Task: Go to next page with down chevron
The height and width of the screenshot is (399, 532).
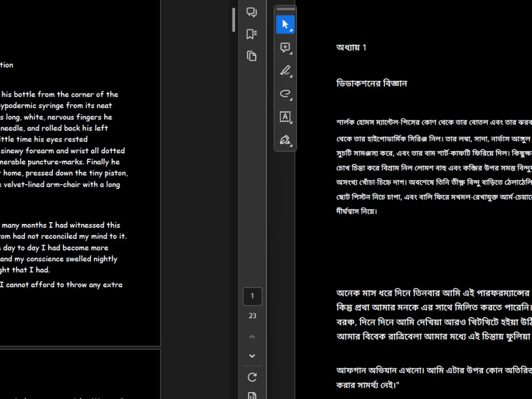Action: pos(252,356)
